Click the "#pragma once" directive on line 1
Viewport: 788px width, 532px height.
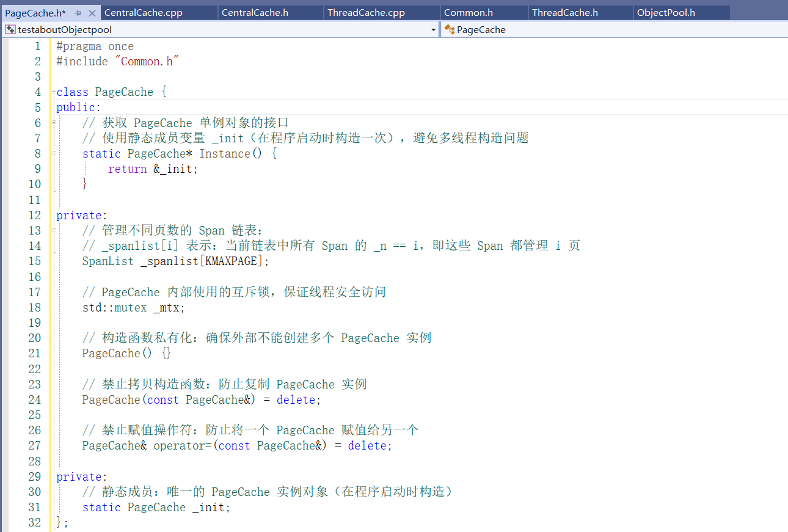click(x=95, y=46)
